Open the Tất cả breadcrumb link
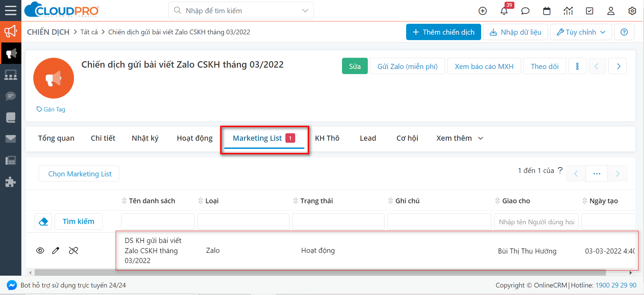The width and height of the screenshot is (644, 295). (89, 32)
